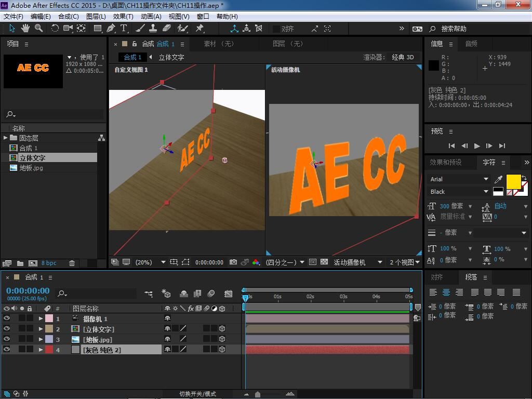Click the new folder icon in Project panel

tap(20, 263)
